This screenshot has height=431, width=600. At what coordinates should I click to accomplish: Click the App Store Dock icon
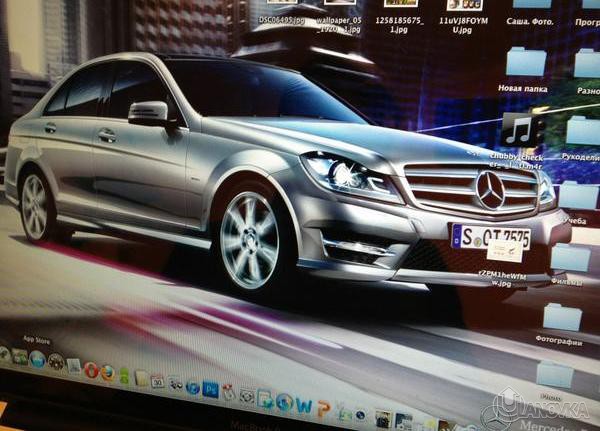click(x=37, y=359)
